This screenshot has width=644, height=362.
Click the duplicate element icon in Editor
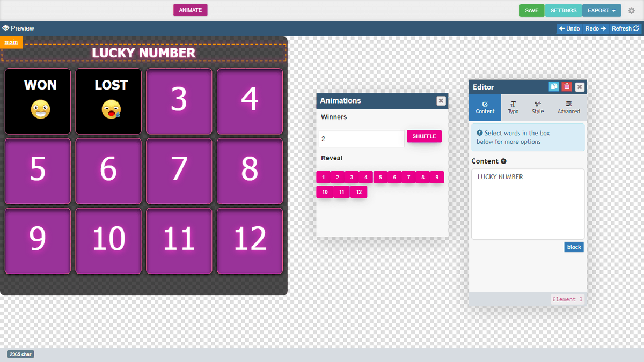tap(554, 87)
